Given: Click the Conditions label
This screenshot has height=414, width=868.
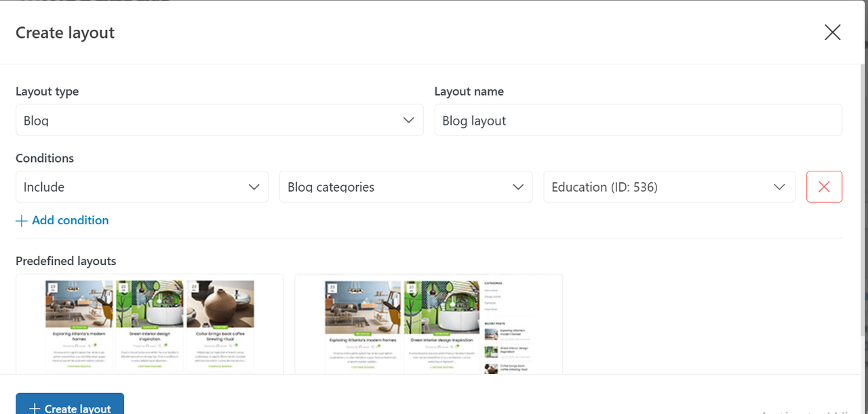Looking at the screenshot, I should tap(45, 158).
